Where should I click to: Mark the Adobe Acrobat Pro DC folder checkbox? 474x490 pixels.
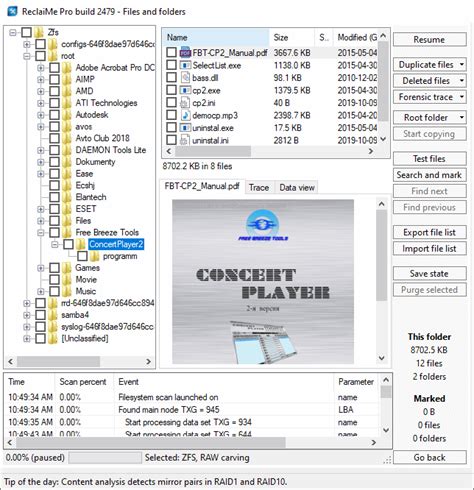pos(54,68)
